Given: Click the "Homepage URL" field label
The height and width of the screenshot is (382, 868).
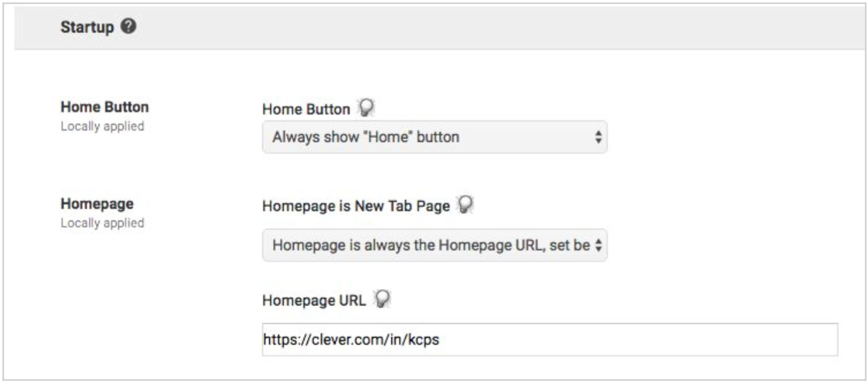Looking at the screenshot, I should pyautogui.click(x=314, y=301).
